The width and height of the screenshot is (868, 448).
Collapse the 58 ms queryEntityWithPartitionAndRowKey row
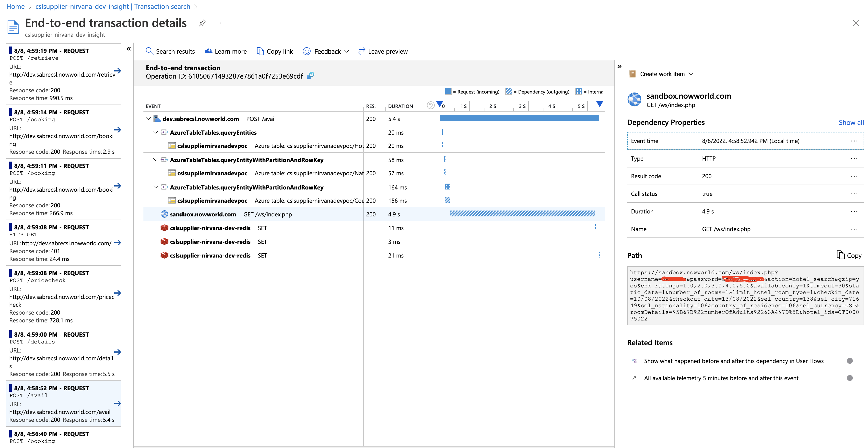tap(156, 160)
